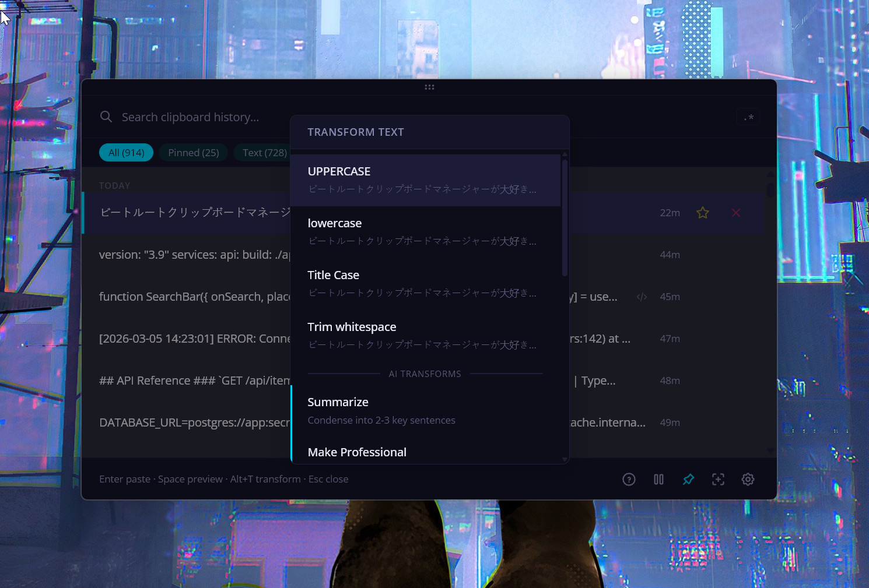Click the code snippet icon on SearchBar row

tap(642, 297)
